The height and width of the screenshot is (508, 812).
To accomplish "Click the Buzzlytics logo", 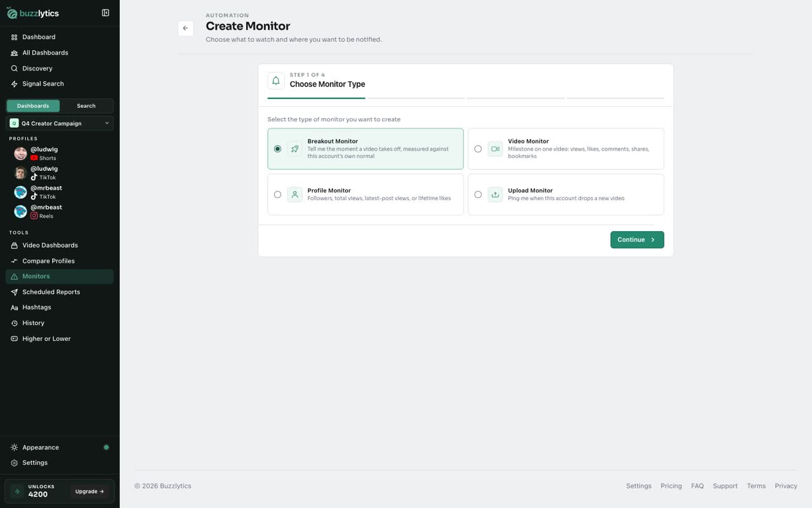I will pyautogui.click(x=32, y=13).
